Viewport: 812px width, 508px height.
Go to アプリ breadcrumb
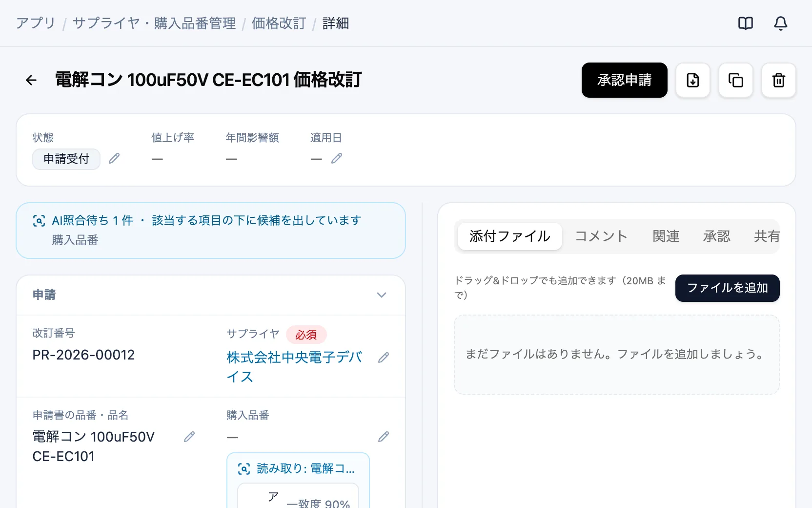36,23
